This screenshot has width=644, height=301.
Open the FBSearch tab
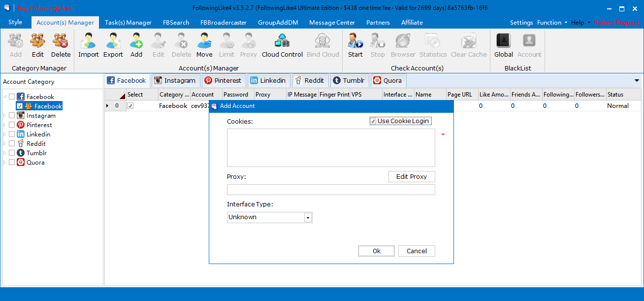tap(176, 23)
